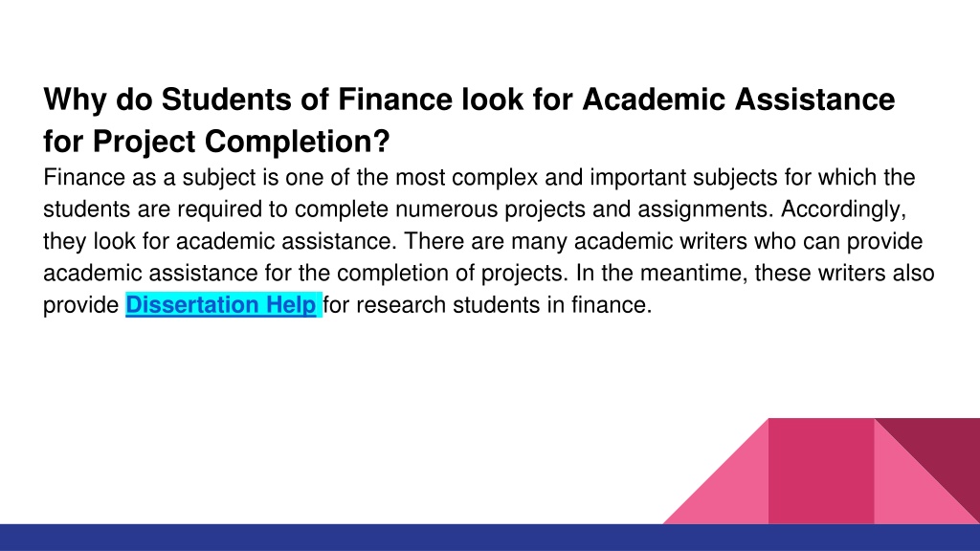The height and width of the screenshot is (551, 980).
Task: Click the words 'Academic Assistance' in the title
Action: tap(739, 99)
